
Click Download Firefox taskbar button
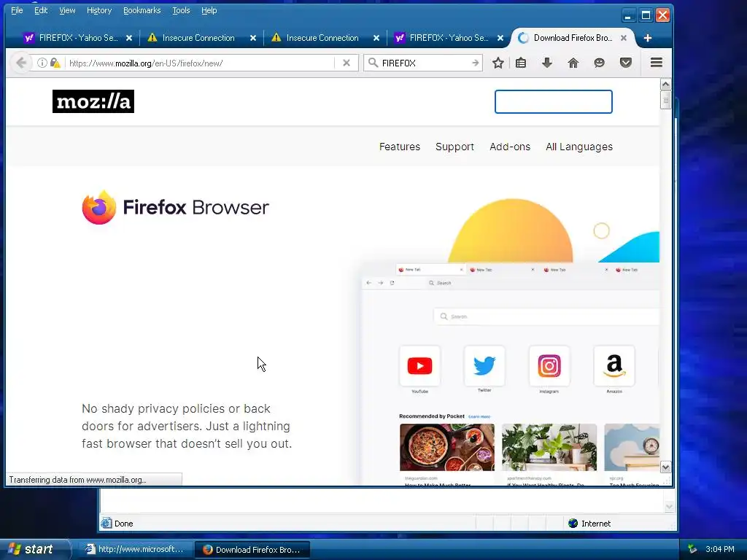tap(252, 550)
